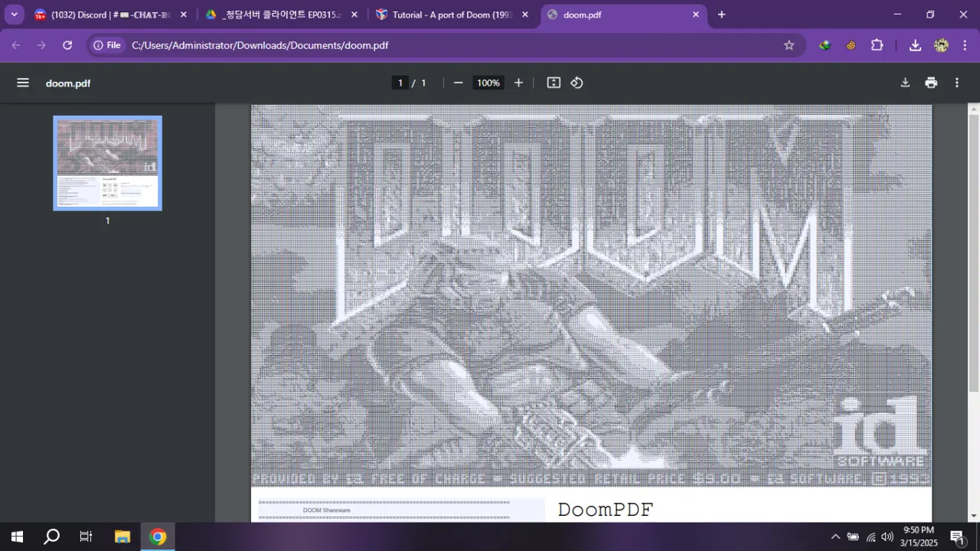Open the Windows notification center

tap(957, 536)
